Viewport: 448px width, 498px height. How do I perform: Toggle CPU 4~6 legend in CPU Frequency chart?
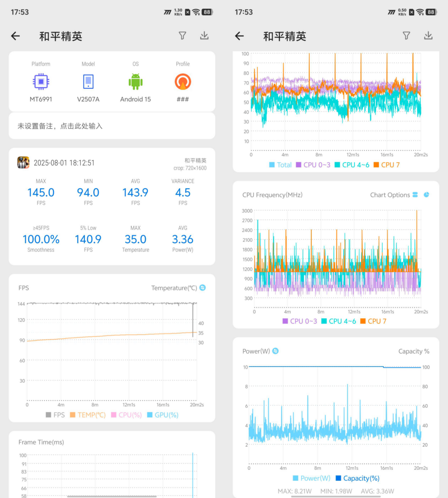(338, 321)
